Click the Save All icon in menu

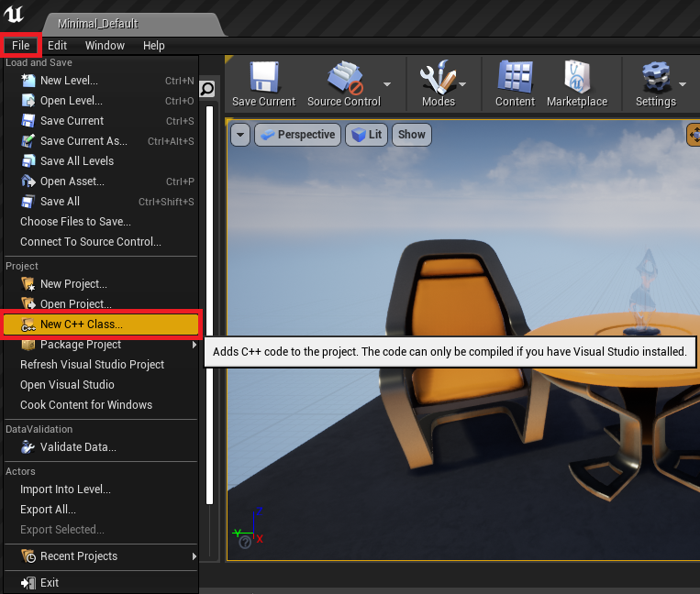28,202
